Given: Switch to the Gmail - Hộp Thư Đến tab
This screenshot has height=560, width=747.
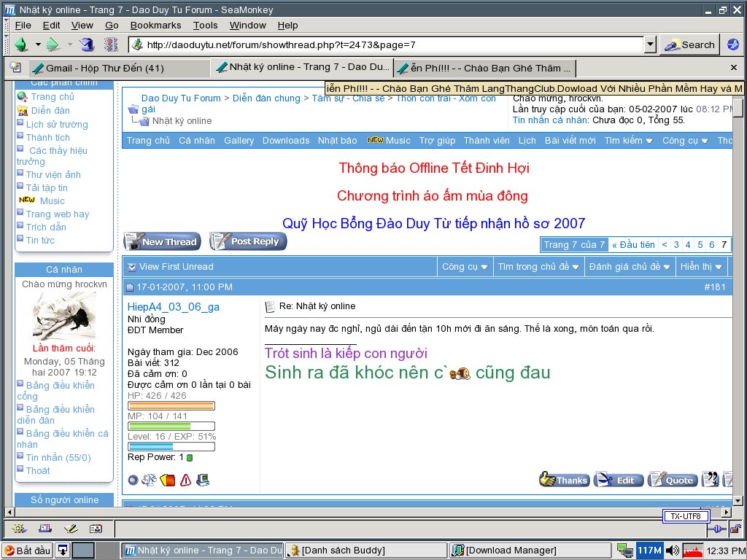Looking at the screenshot, I should (x=107, y=68).
